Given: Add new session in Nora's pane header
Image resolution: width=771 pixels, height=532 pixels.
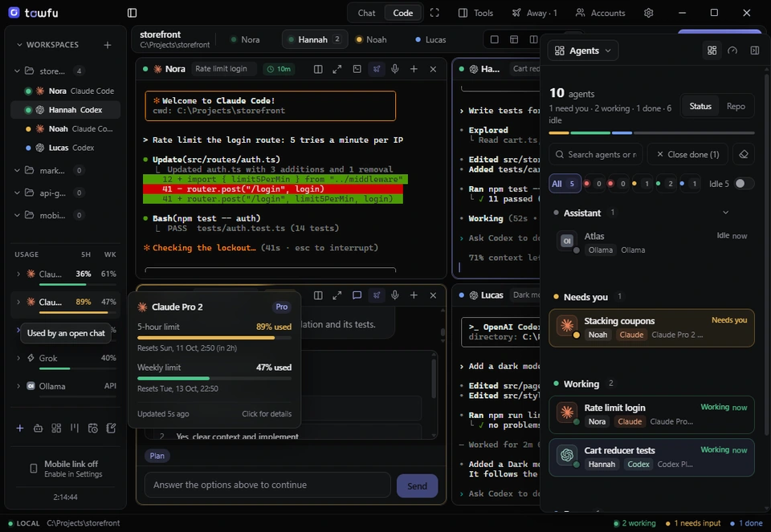Looking at the screenshot, I should click(414, 69).
